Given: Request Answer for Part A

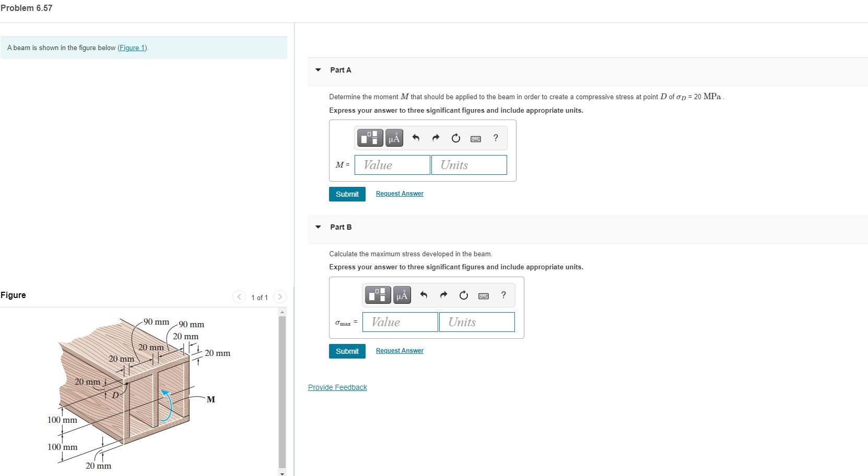Looking at the screenshot, I should click(x=400, y=194).
